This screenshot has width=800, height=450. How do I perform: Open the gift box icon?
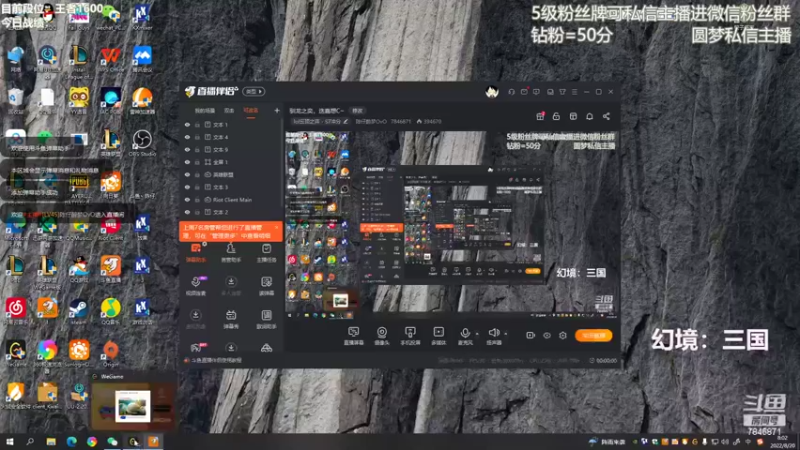[x=540, y=116]
